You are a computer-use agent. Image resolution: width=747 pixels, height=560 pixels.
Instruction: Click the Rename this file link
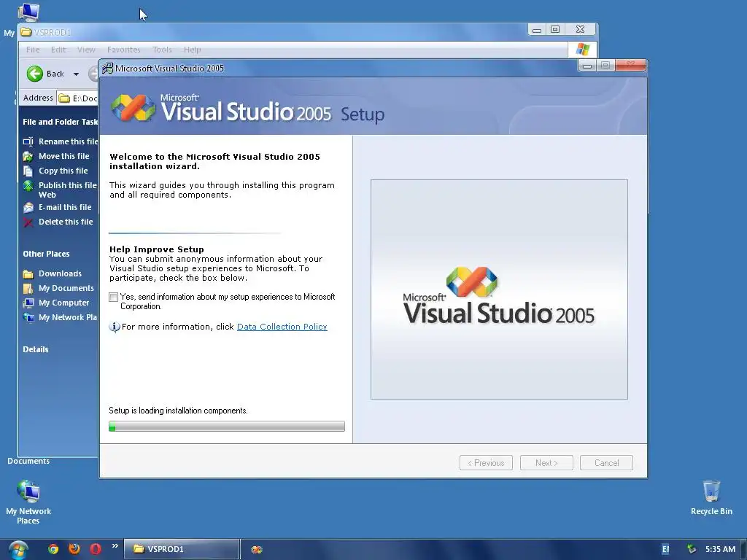click(x=68, y=141)
